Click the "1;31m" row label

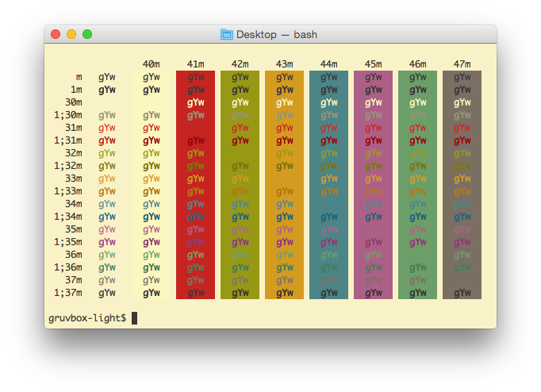(68, 140)
